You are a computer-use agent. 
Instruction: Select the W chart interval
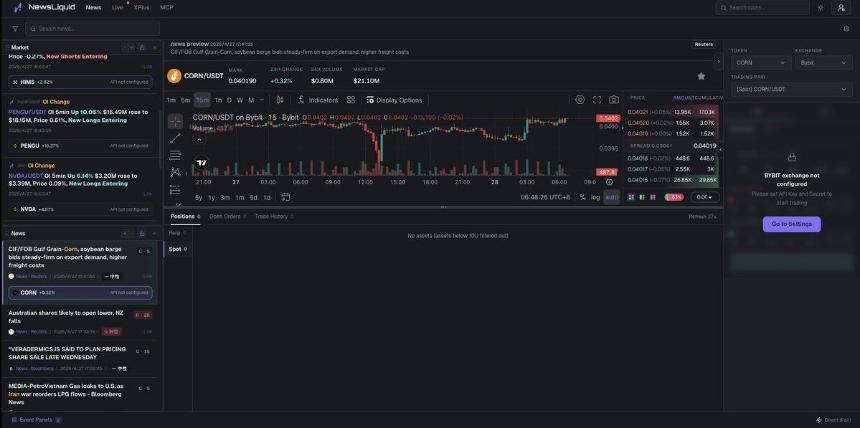[240, 100]
